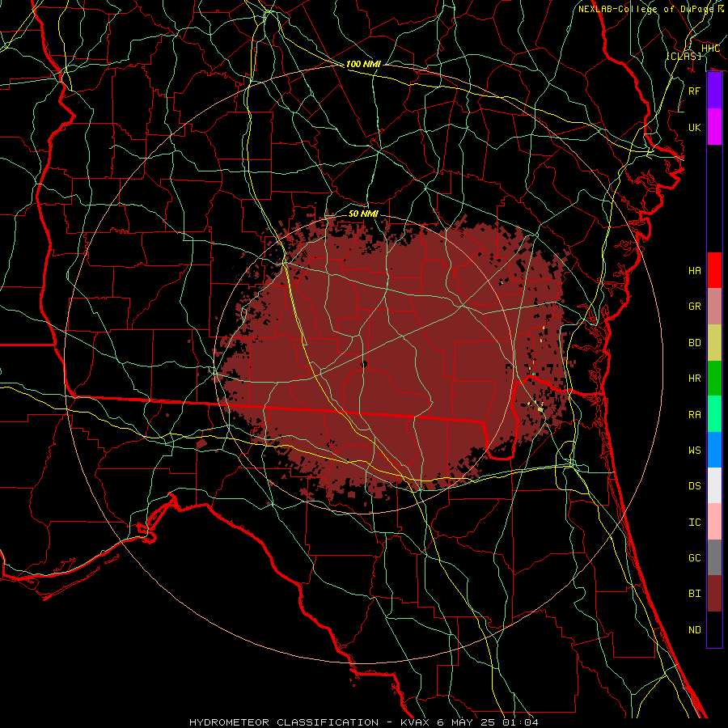Image resolution: width=728 pixels, height=728 pixels.
Task: Click the 'HHC' product label
Action: pos(710,49)
